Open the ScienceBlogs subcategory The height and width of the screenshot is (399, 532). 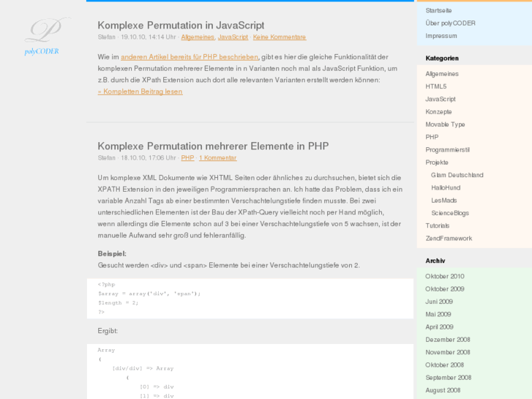(x=450, y=213)
